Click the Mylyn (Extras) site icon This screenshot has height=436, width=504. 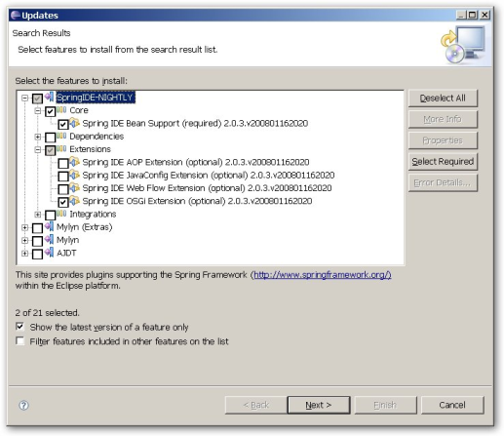(x=49, y=226)
